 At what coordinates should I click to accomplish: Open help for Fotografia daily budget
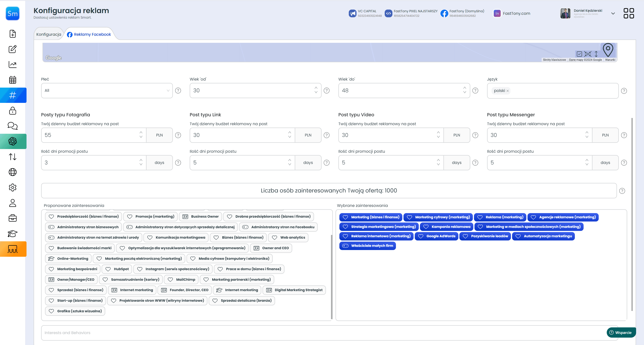point(178,135)
